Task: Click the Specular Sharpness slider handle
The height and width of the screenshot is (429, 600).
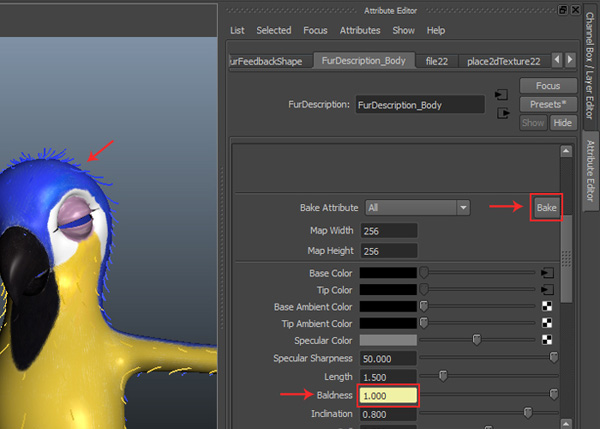Action: 553,357
